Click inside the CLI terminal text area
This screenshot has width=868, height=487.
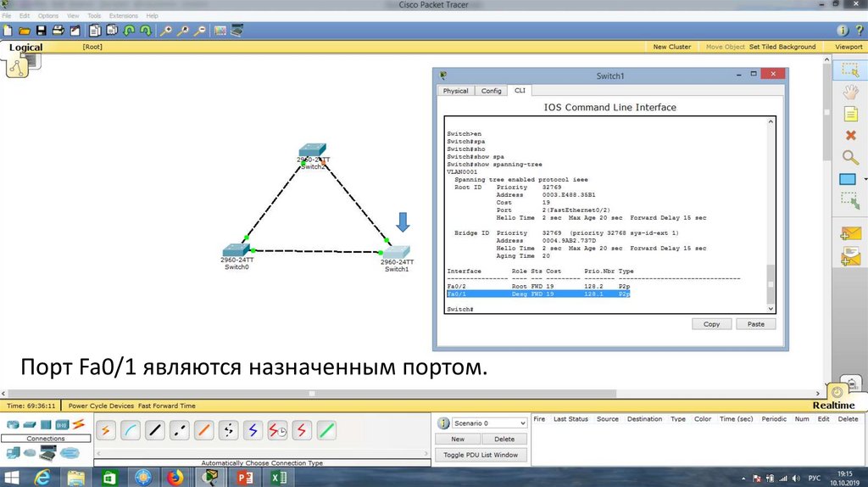(x=605, y=215)
